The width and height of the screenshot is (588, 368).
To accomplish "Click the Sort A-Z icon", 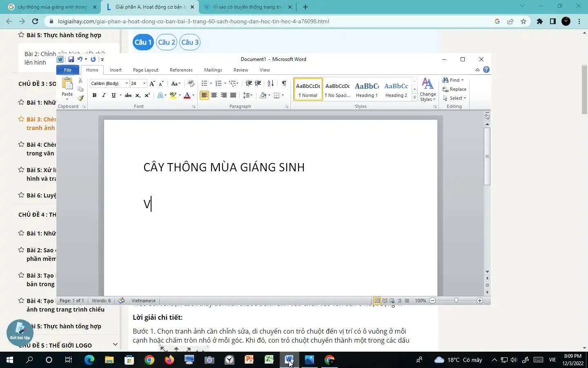I will click(270, 83).
